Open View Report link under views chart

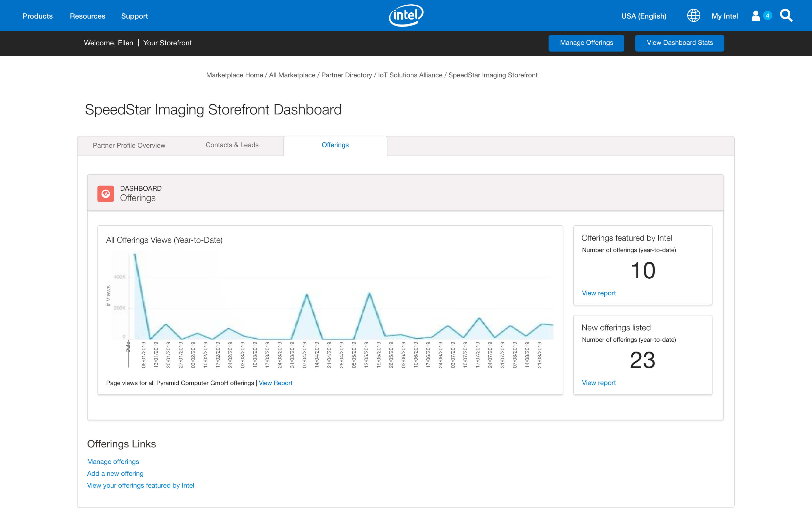276,383
